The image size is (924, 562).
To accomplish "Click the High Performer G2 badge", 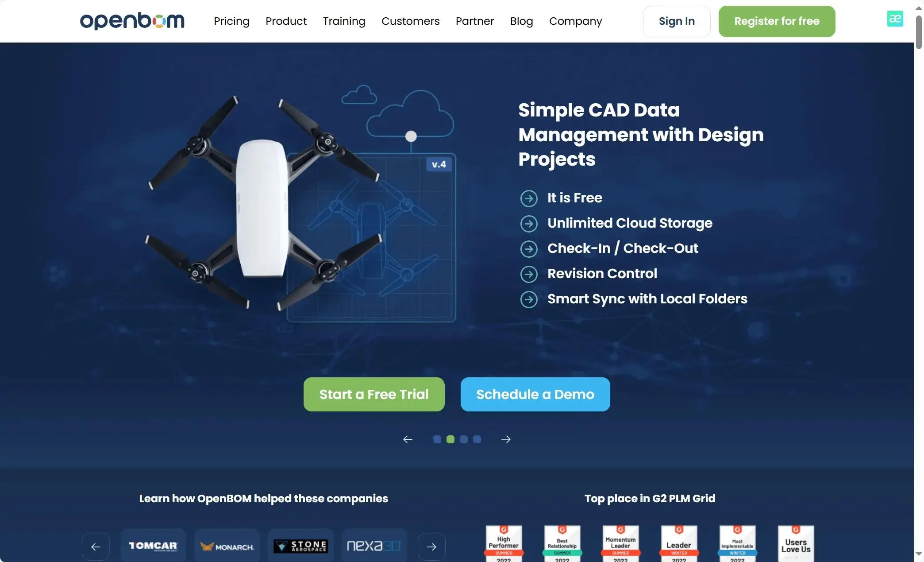I will [x=504, y=543].
